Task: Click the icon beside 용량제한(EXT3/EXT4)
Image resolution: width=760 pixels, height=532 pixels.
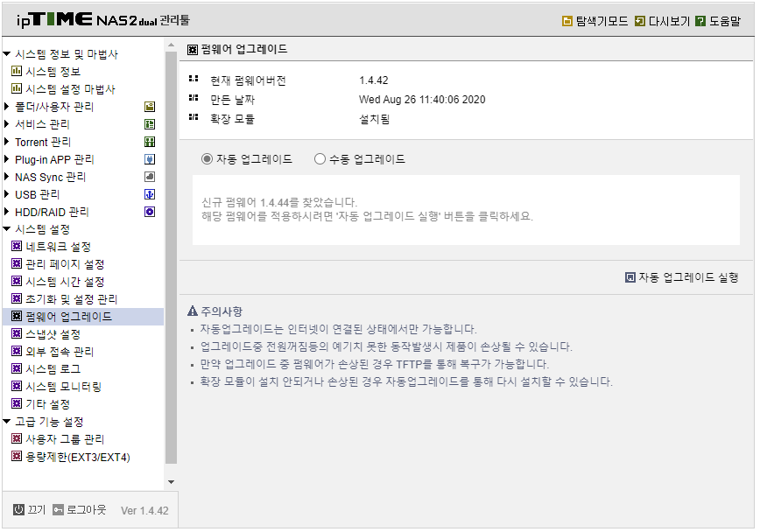Action: (x=17, y=456)
